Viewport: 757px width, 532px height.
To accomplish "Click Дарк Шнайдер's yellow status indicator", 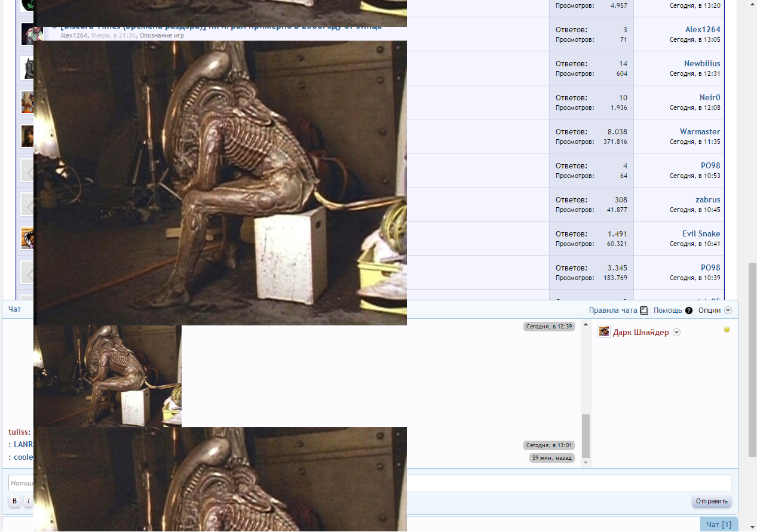I will (727, 330).
